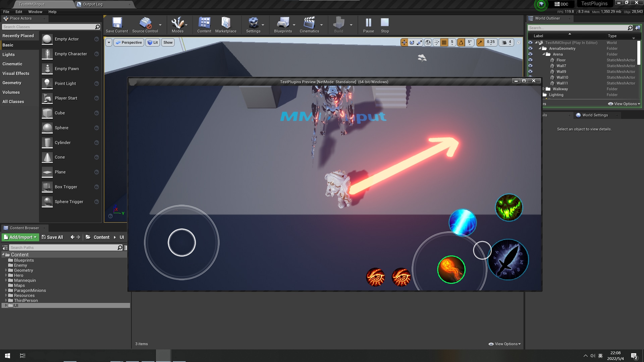This screenshot has height=362, width=644.
Task: Click the Show button in the viewport
Action: coord(168,42)
